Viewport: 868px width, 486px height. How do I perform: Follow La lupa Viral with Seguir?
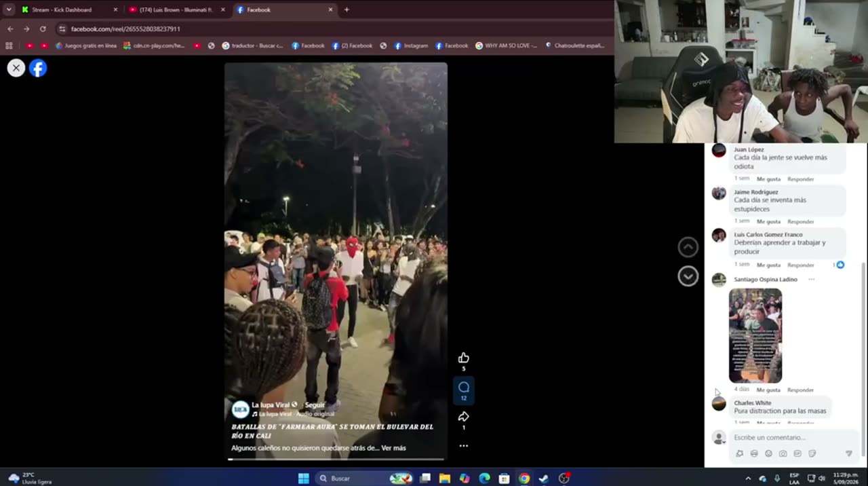click(315, 405)
